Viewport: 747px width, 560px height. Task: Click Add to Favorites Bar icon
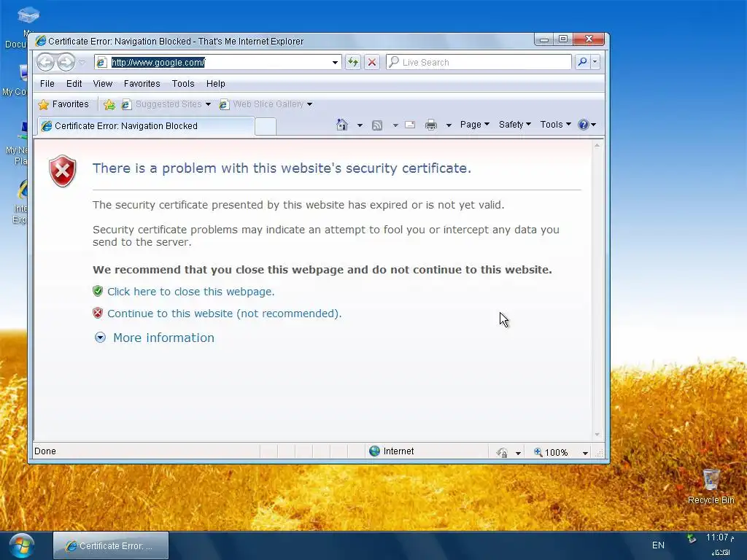coord(109,105)
